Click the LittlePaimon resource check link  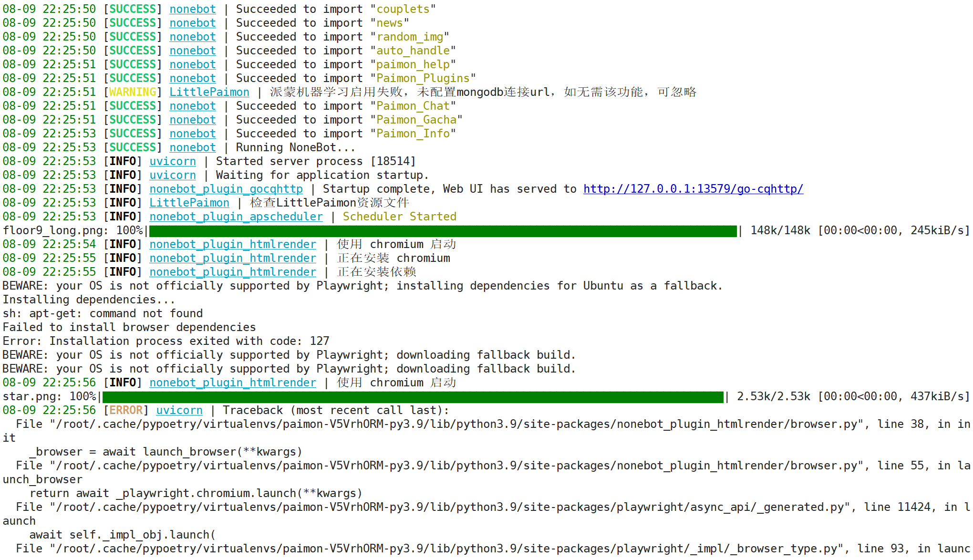[189, 203]
